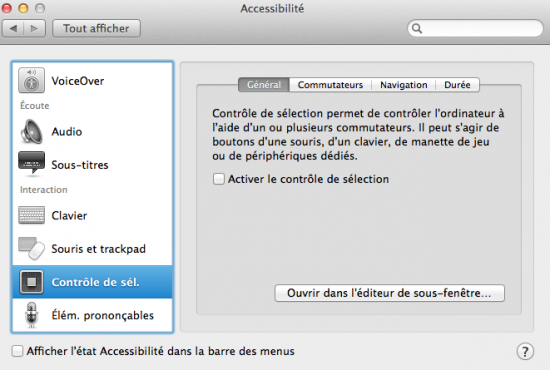
Task: Click the Contrôle de sél. icon
Action: [32, 282]
